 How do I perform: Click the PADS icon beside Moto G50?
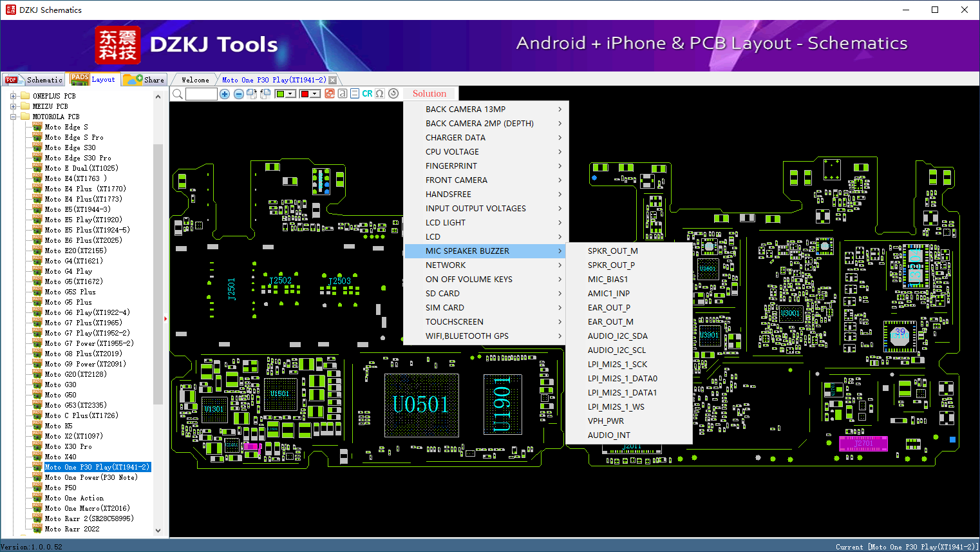click(37, 395)
